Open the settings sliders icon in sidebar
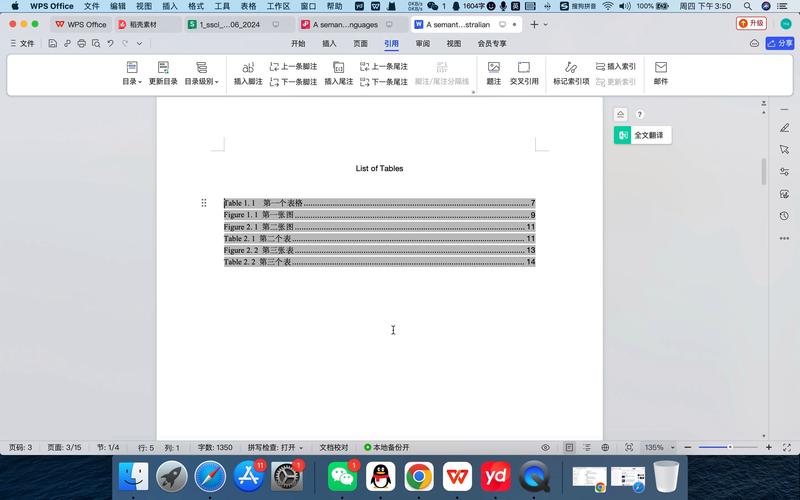 click(784, 171)
